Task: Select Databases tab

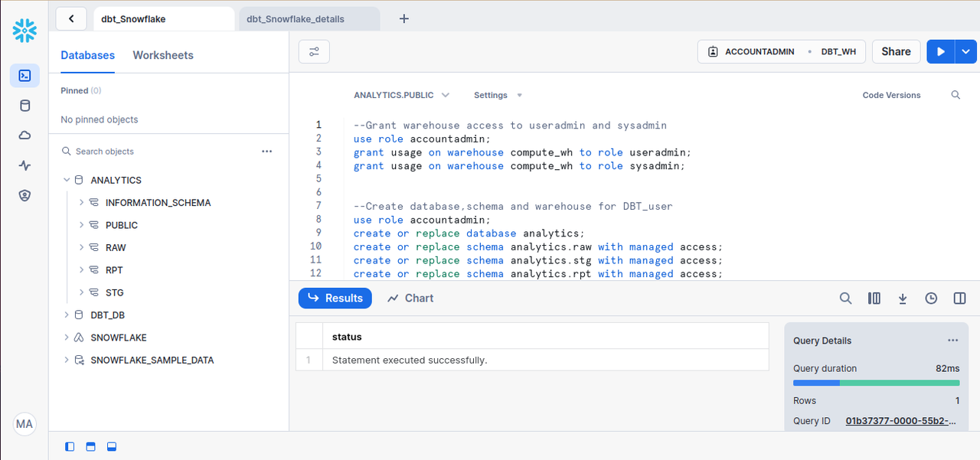Action: tap(88, 55)
